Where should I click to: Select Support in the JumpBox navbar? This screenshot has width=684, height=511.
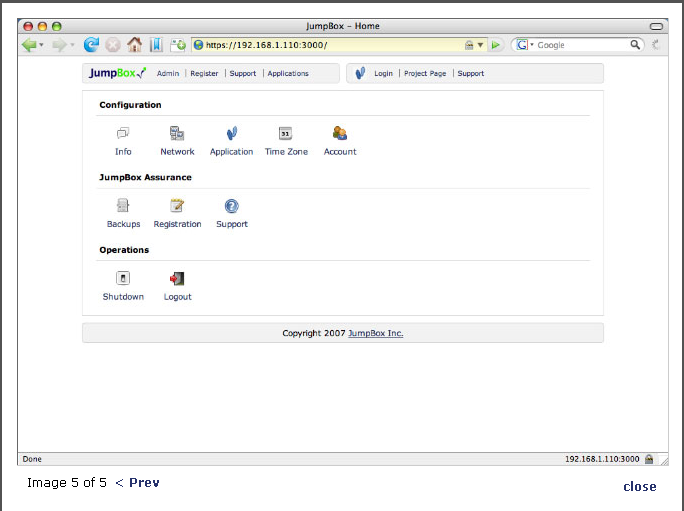click(x=243, y=73)
